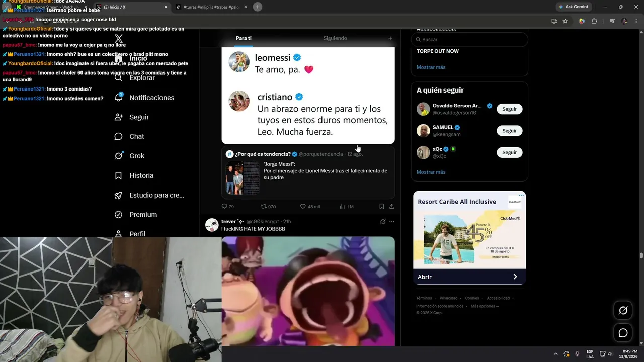Click the add timeline plus icon
Screen dimensions: 644x362
pyautogui.click(x=390, y=38)
